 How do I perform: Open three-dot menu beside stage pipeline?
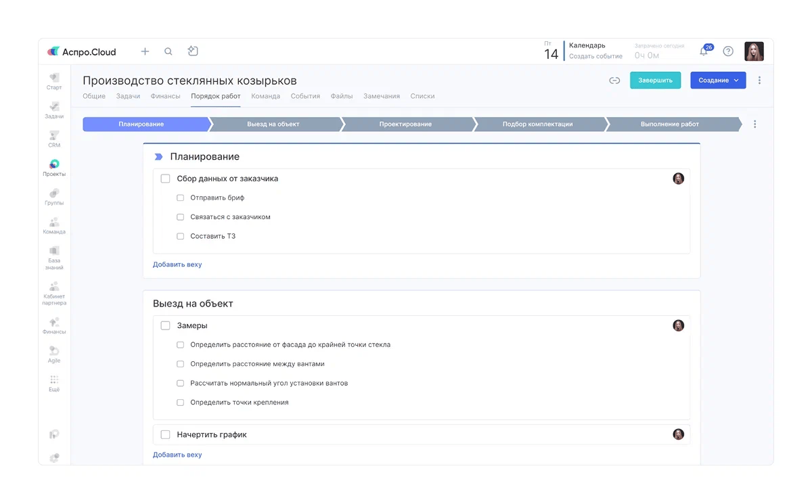[x=755, y=124]
